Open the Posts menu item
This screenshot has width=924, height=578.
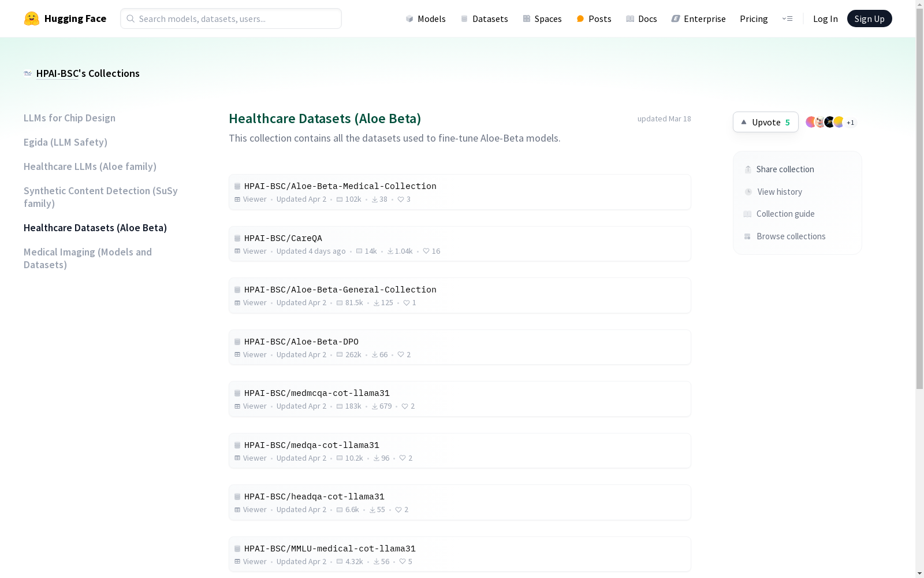[594, 18]
